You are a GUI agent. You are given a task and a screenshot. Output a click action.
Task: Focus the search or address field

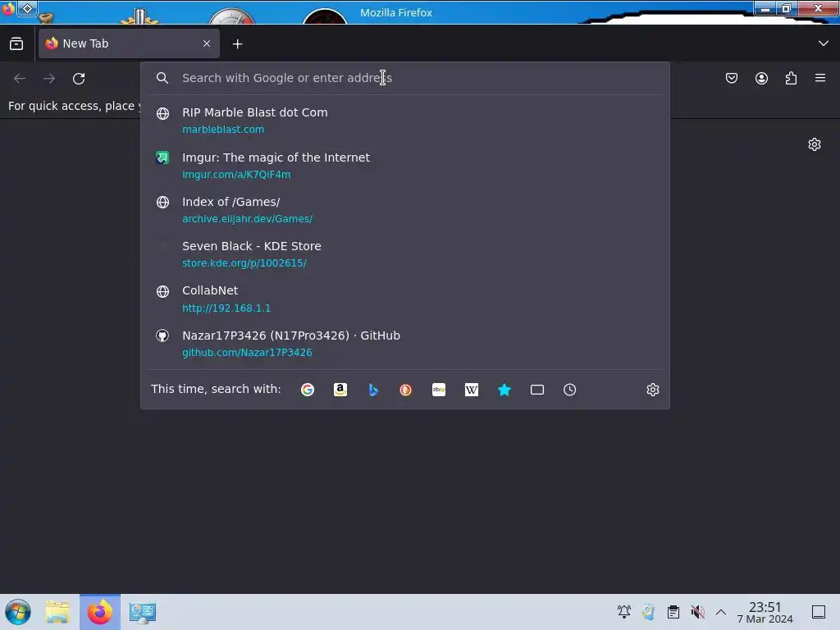[405, 78]
